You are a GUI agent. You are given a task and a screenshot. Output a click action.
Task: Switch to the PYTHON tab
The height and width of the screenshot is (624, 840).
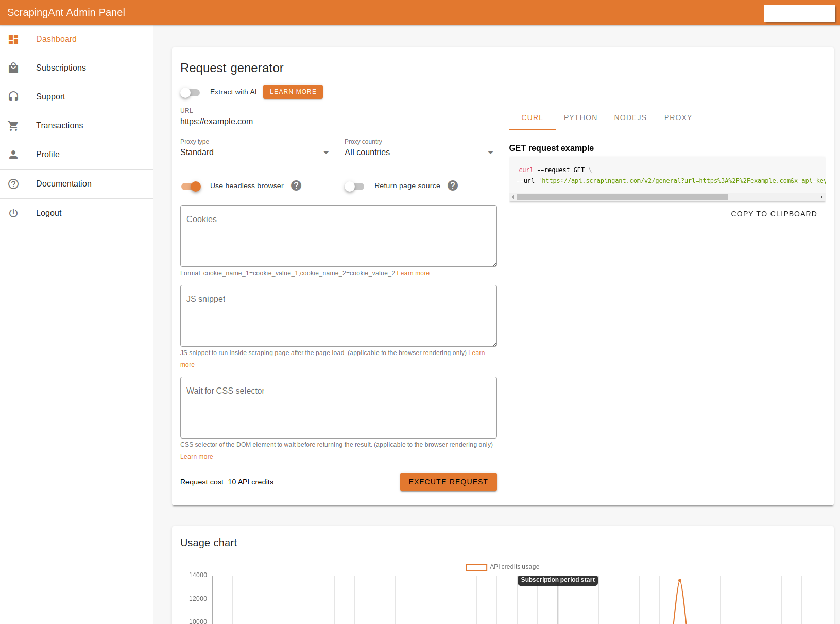point(580,117)
